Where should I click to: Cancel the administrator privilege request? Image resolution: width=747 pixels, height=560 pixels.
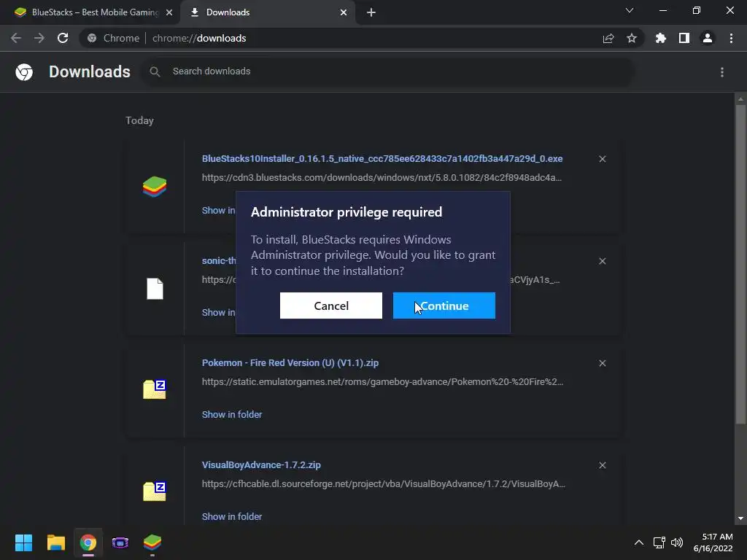(x=331, y=306)
